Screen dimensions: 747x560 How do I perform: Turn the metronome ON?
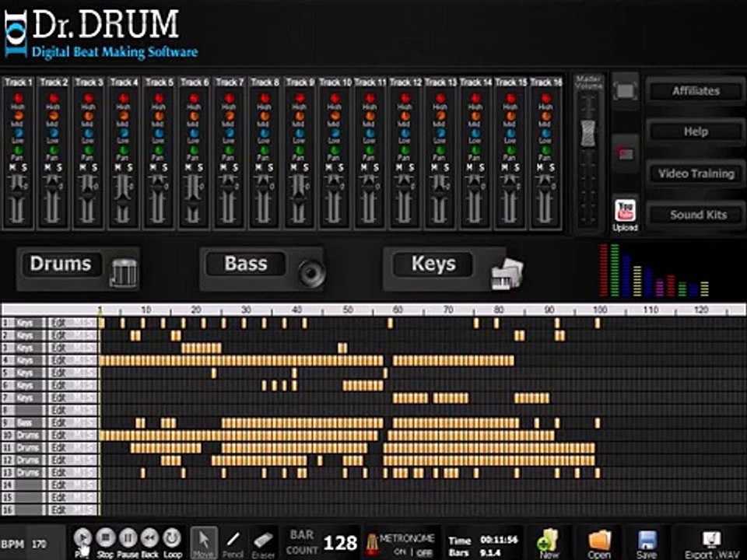click(x=400, y=552)
